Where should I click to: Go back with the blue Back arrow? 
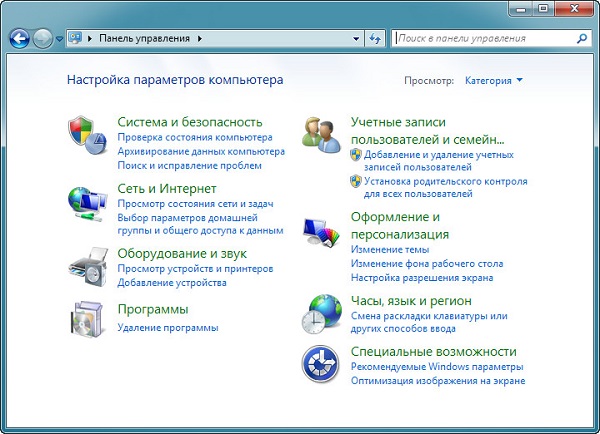[19, 38]
